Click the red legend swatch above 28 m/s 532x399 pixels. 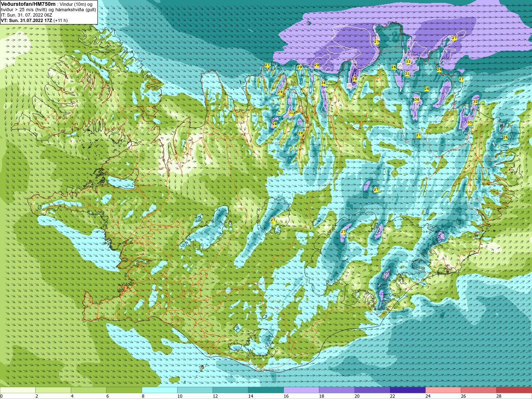pyautogui.click(x=514, y=390)
